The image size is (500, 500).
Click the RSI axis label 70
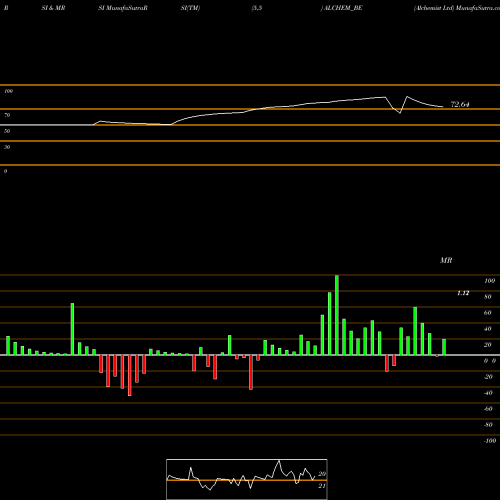click(x=7, y=115)
